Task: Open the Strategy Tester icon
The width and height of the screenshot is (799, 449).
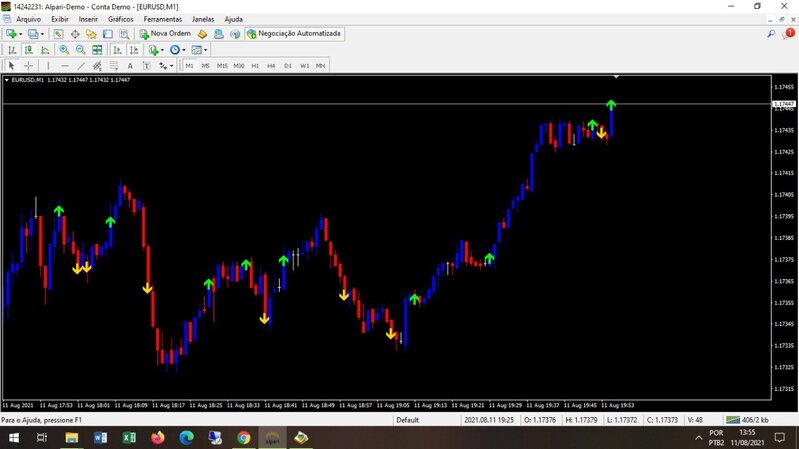Action: click(x=124, y=34)
